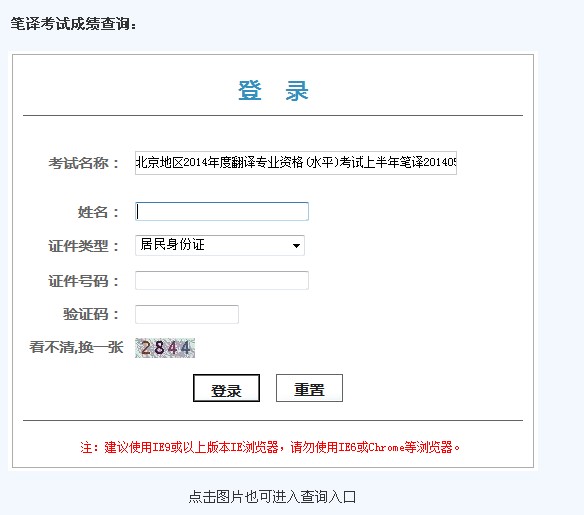This screenshot has height=515, width=584.
Task: Click the captcha image showing 2844
Action: click(x=165, y=348)
